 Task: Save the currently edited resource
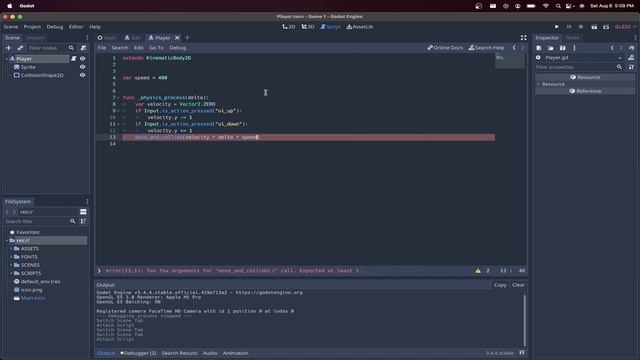(x=562, y=48)
